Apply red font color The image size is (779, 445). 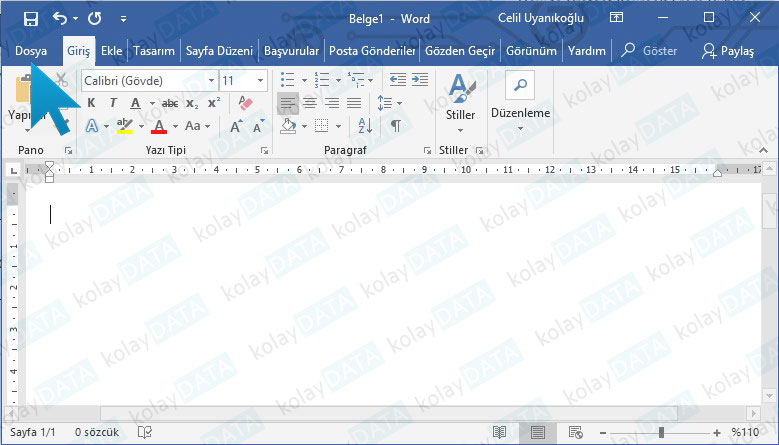coord(159,126)
